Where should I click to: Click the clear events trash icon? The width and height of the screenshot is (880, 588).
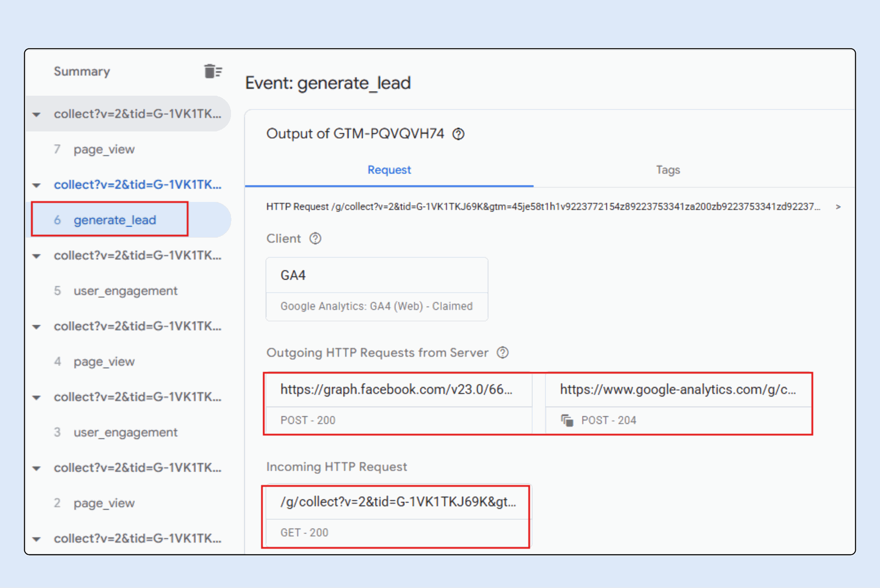(x=212, y=71)
